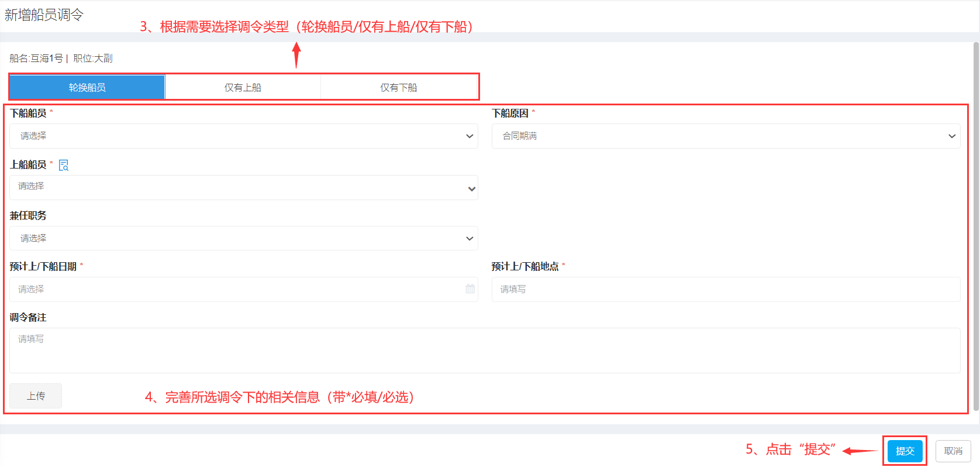The image size is (980, 467).
Task: Open calendar icon in 预计上/下船日期 field
Action: click(470, 289)
